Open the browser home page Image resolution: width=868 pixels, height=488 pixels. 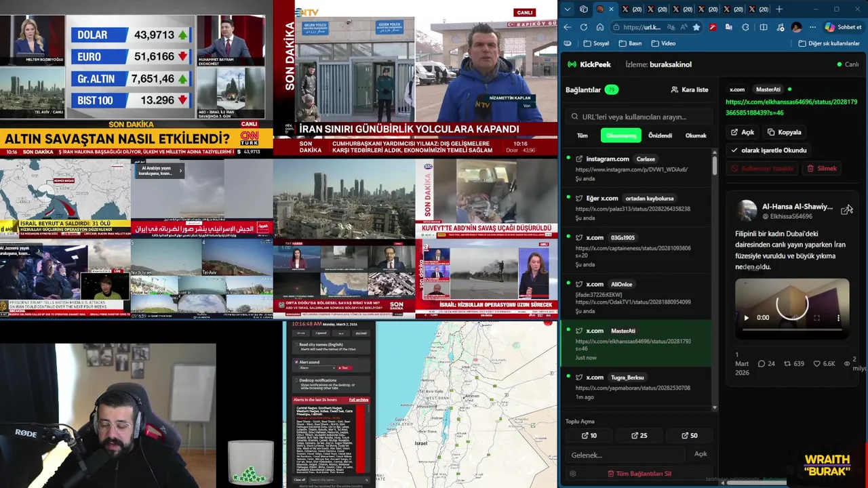pos(599,27)
